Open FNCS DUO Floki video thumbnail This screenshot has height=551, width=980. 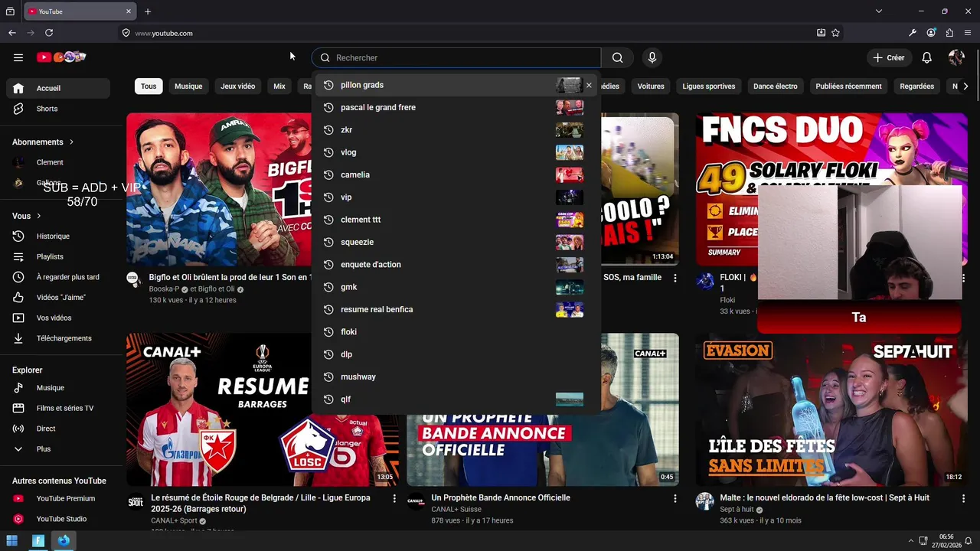click(x=831, y=189)
